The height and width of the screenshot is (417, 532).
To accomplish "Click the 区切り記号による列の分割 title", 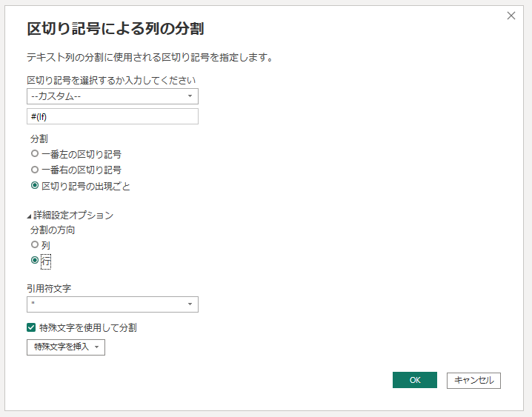I will pos(115,29).
